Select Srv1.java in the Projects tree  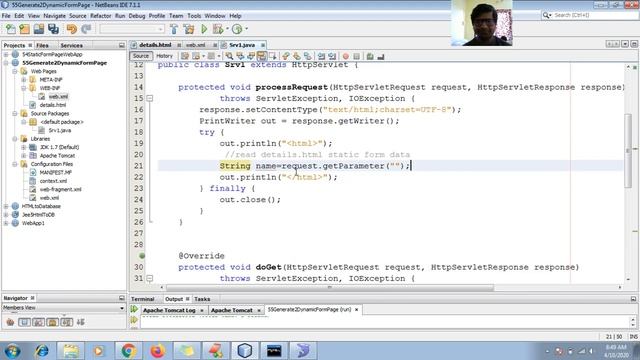click(x=60, y=131)
